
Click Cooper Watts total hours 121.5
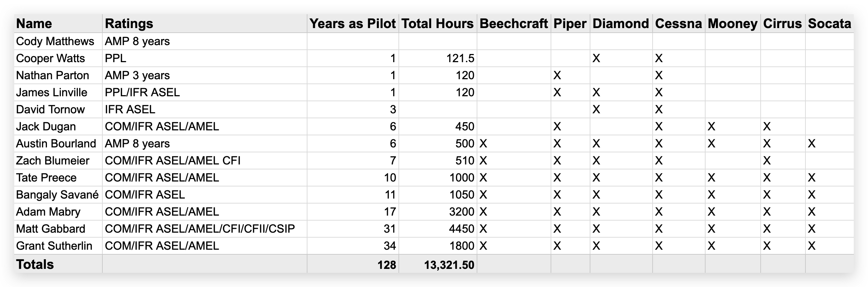click(438, 58)
